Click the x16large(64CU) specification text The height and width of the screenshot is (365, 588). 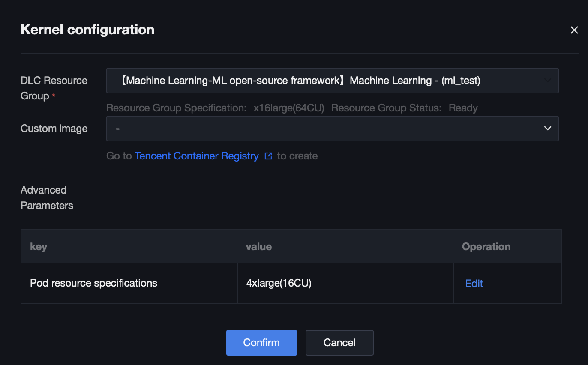pyautogui.click(x=288, y=108)
